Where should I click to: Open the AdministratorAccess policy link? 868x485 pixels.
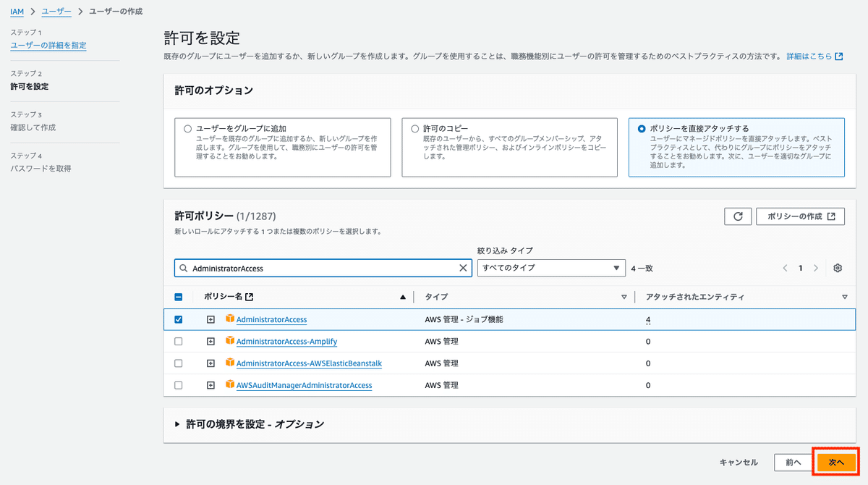(x=272, y=319)
